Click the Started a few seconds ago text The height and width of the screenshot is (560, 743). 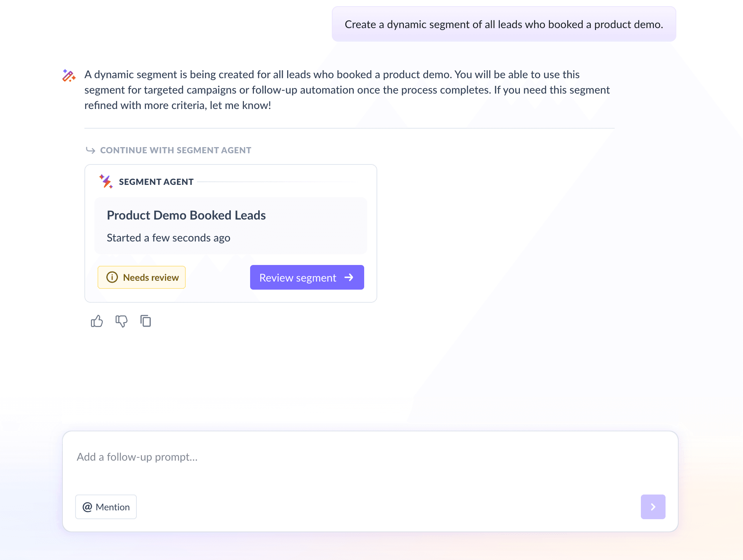click(x=168, y=238)
